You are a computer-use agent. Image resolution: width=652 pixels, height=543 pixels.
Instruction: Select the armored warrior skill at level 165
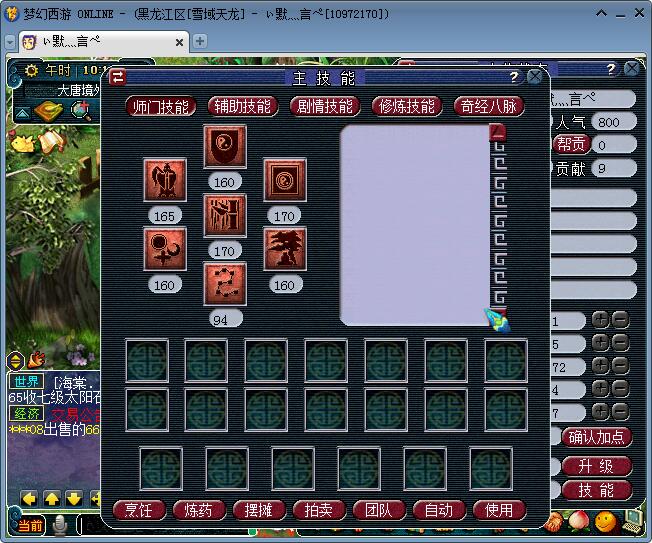point(165,180)
